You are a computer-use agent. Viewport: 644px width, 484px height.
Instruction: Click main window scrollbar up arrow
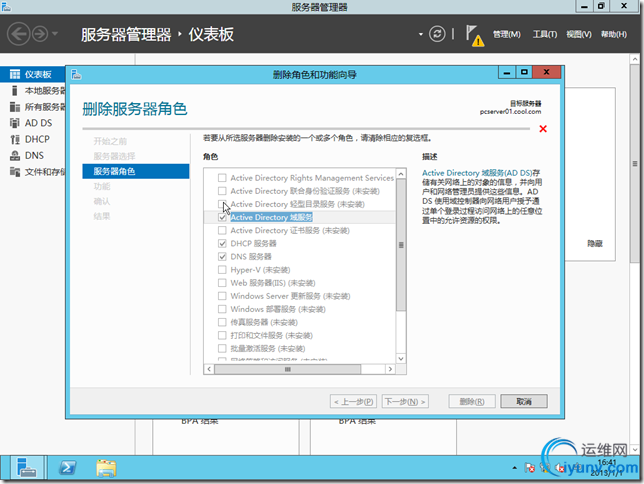(635, 59)
